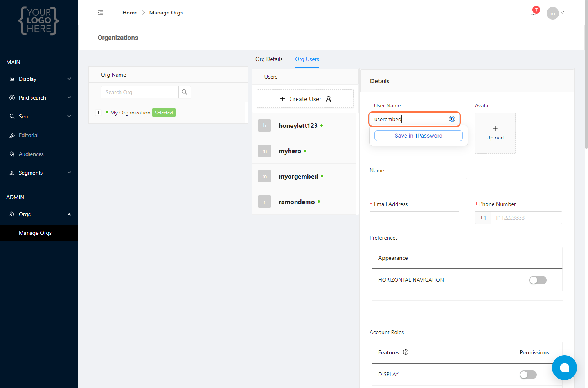Click the honeylett123 user avatar
588x388 pixels.
264,125
